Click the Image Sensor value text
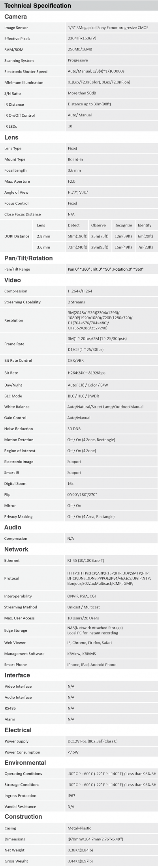The image size is (158, 868). pyautogui.click(x=108, y=28)
